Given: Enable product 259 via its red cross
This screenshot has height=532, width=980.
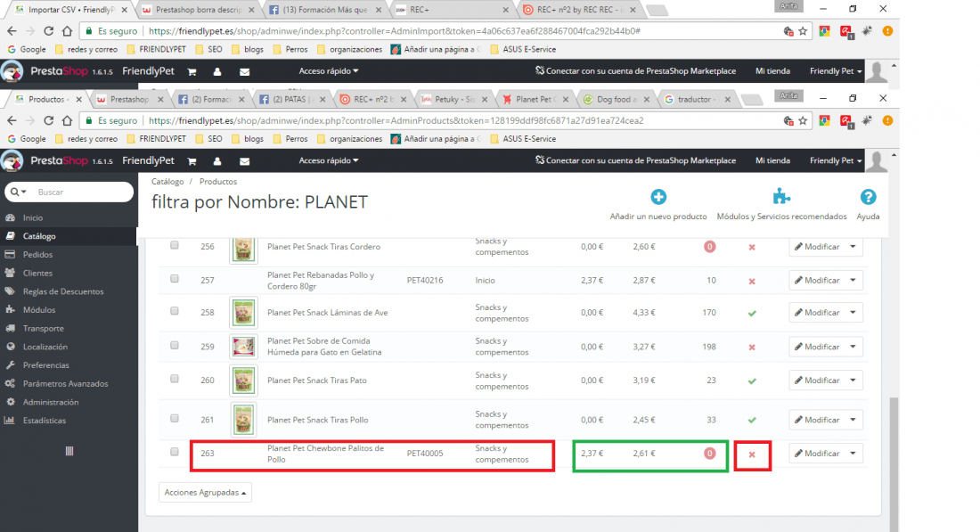Looking at the screenshot, I should [752, 347].
